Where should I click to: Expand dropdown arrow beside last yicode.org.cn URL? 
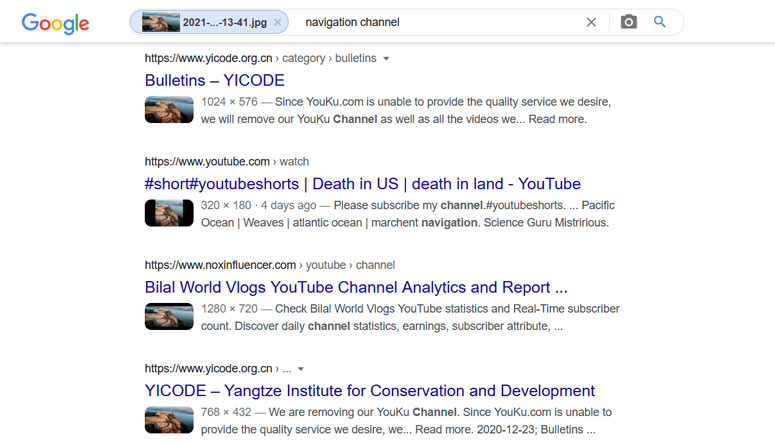301,369
